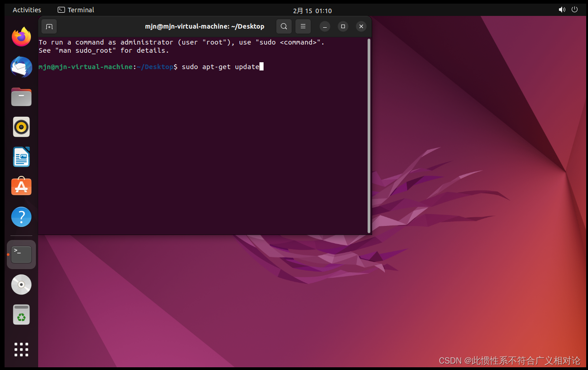Launch Firefox from the dock
This screenshot has height=370, width=588.
pyautogui.click(x=21, y=37)
